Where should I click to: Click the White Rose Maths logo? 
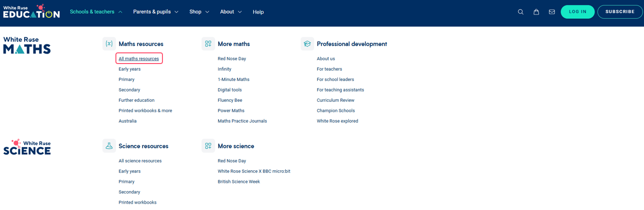(x=27, y=45)
